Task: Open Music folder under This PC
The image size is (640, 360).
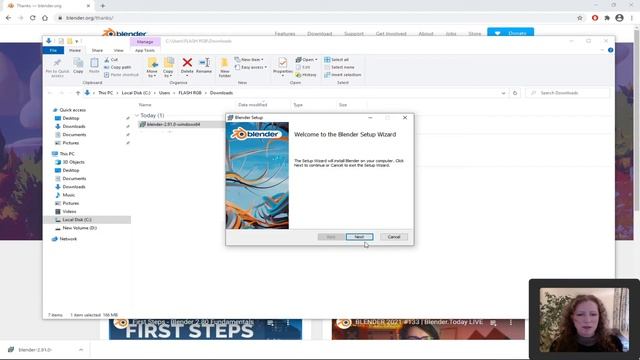Action: 69,195
